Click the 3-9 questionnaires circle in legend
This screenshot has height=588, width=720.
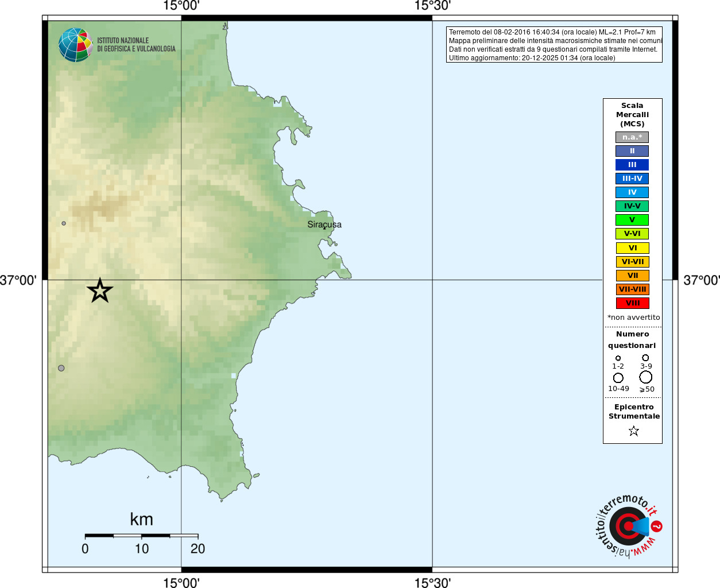pyautogui.click(x=645, y=358)
